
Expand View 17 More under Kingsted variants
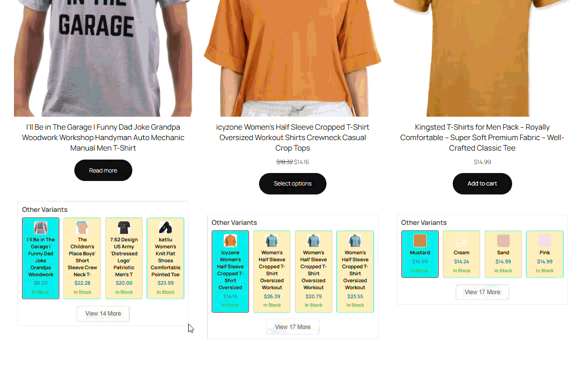click(482, 292)
